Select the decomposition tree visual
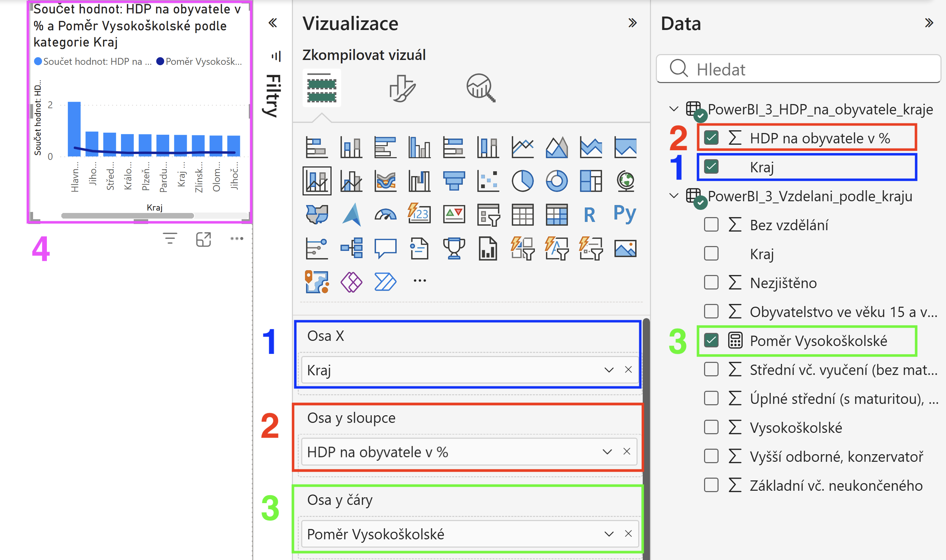The image size is (946, 560). point(351,248)
